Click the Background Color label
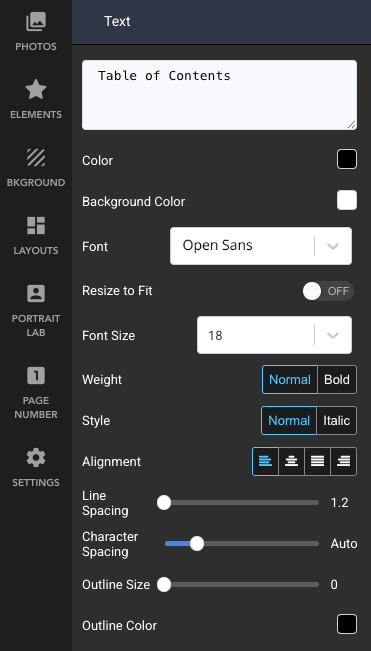 pyautogui.click(x=134, y=202)
